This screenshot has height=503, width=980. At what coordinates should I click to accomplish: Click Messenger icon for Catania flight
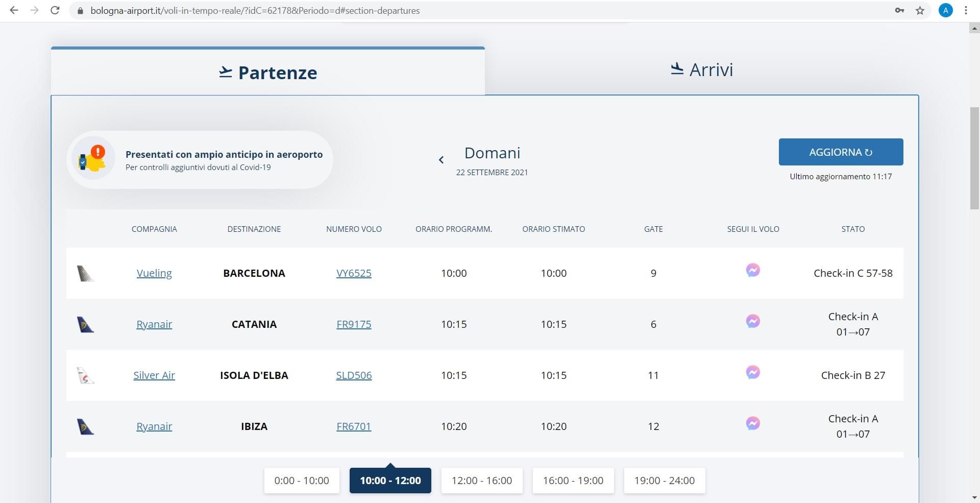click(753, 321)
